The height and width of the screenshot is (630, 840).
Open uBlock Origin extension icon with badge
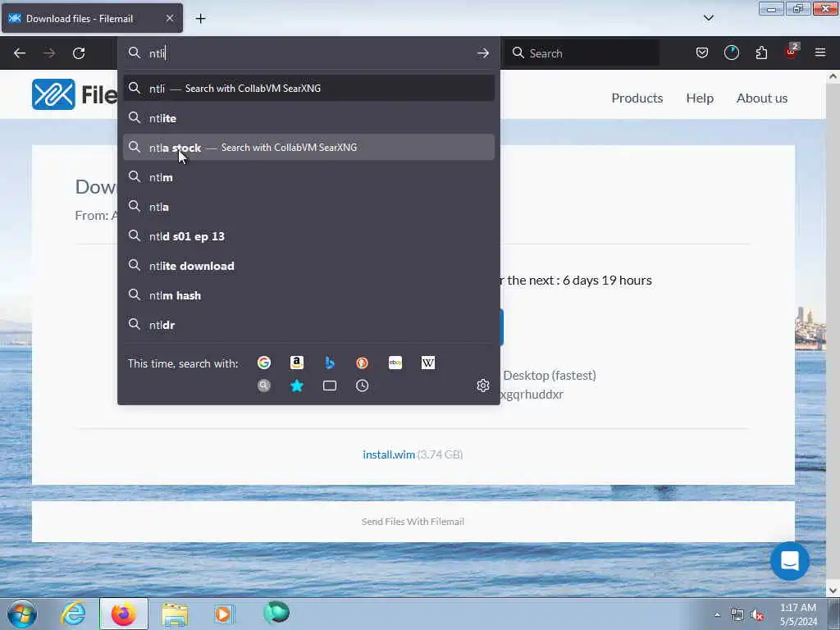click(x=792, y=52)
